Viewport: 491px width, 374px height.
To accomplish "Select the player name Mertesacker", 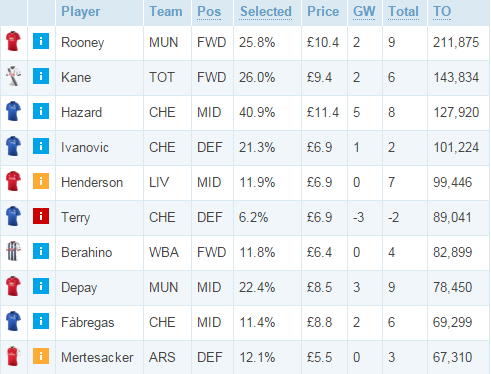I will tap(97, 357).
